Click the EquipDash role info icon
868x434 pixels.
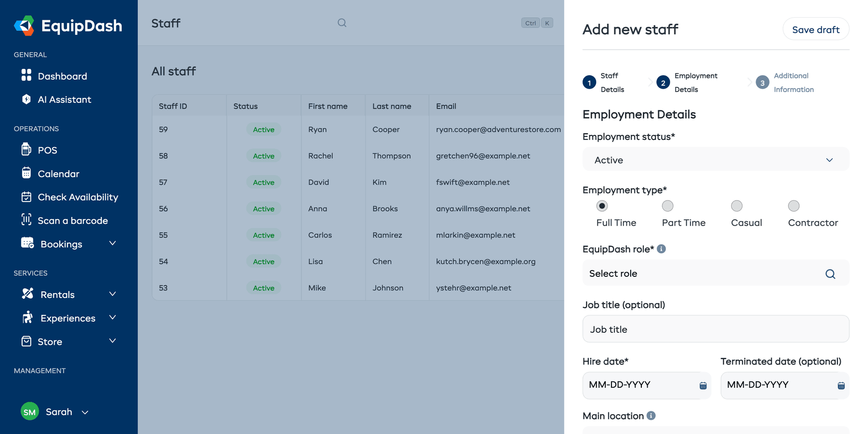(662, 249)
